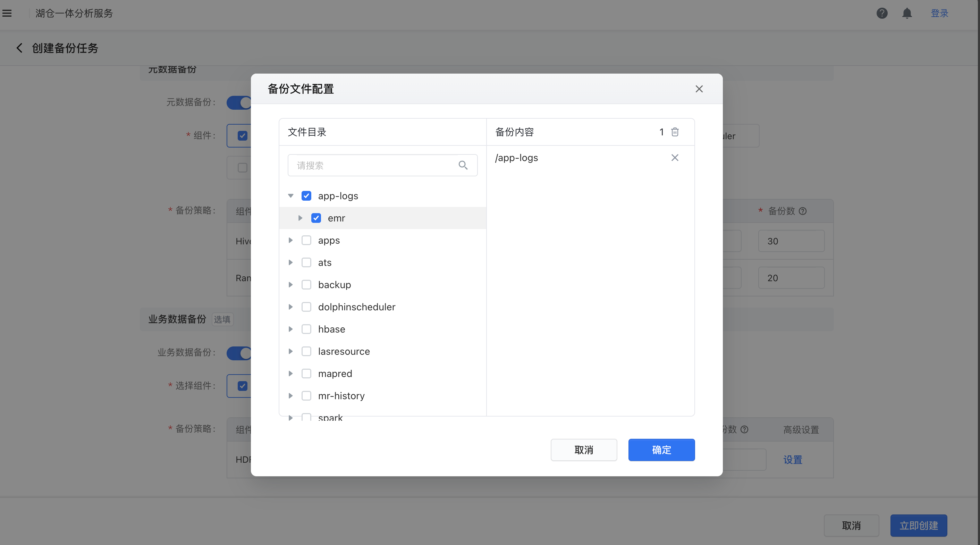
Task: Select the mr-history tree label
Action: pyautogui.click(x=341, y=396)
